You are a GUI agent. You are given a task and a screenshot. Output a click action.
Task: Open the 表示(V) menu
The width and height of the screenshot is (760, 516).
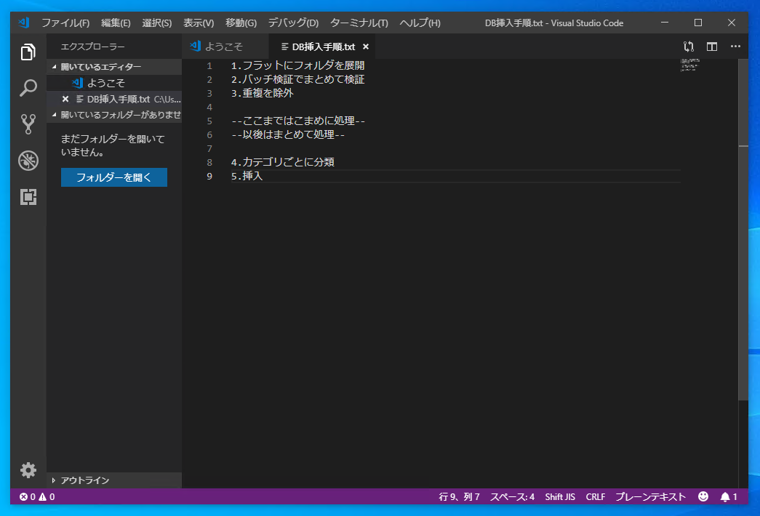coord(198,23)
